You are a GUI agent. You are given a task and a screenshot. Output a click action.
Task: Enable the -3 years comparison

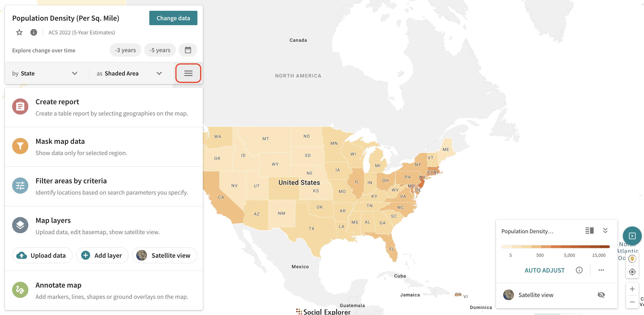coord(125,50)
